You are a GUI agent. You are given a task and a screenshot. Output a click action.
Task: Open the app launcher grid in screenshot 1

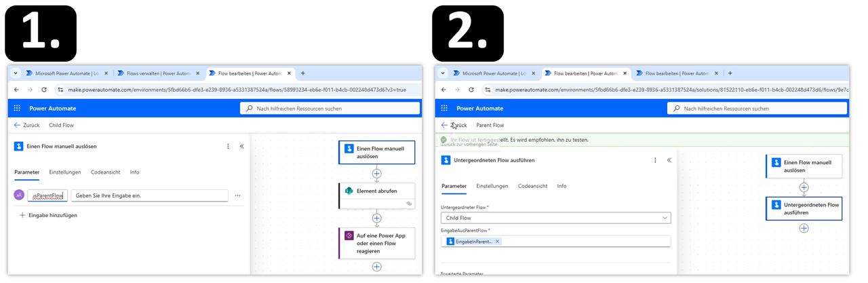tap(17, 108)
